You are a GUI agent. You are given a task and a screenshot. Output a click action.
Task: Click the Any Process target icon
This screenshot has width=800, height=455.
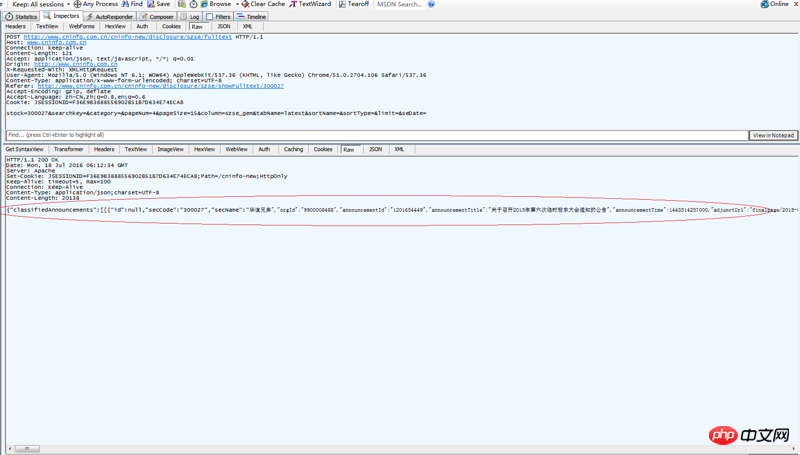[x=78, y=5]
